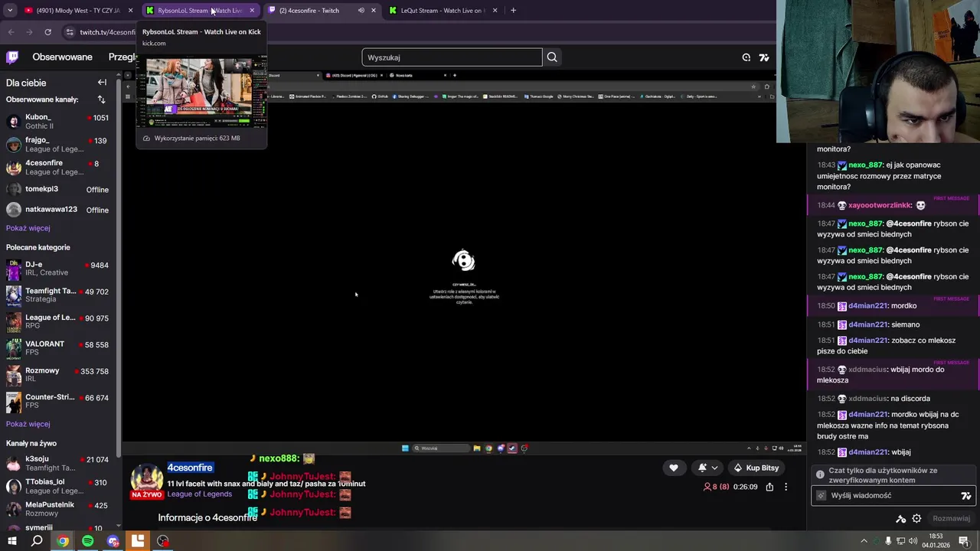Open taskbar search

[x=37, y=541]
